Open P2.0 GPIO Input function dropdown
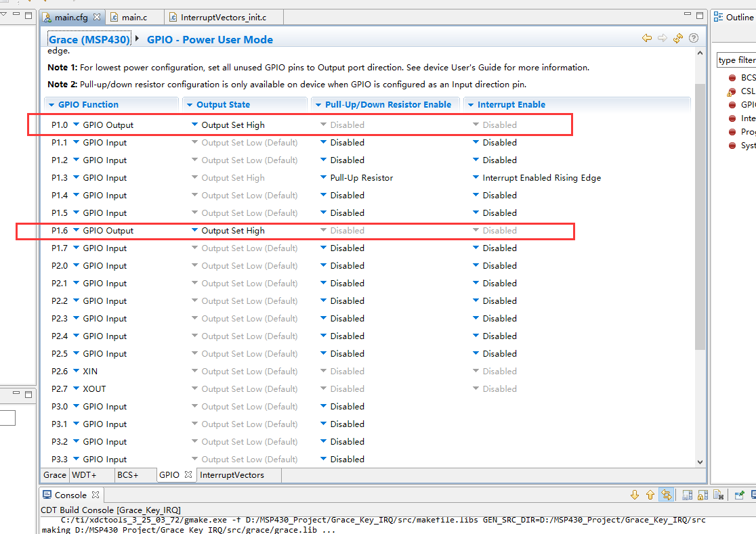This screenshot has width=756, height=534. click(76, 265)
